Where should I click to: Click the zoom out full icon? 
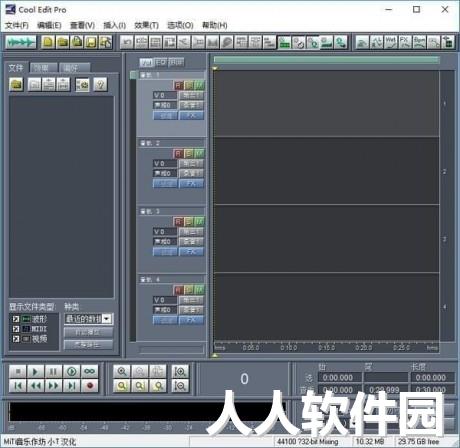[x=158, y=371]
